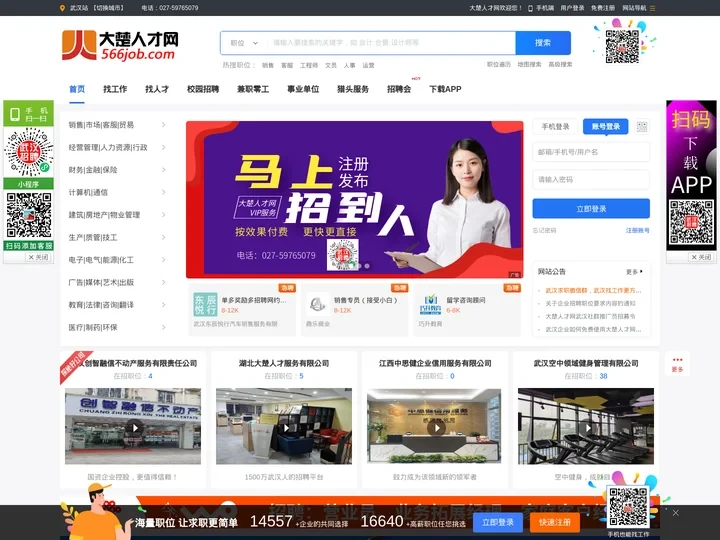Screen dimensions: 720x540
Task: Click the 武汉招聘 mini program code
Action: point(28,153)
